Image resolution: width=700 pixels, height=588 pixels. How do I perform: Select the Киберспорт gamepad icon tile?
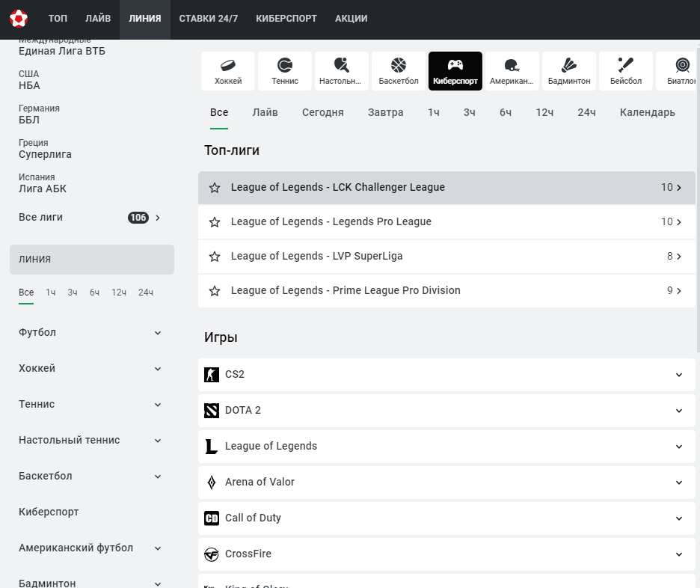pos(455,71)
